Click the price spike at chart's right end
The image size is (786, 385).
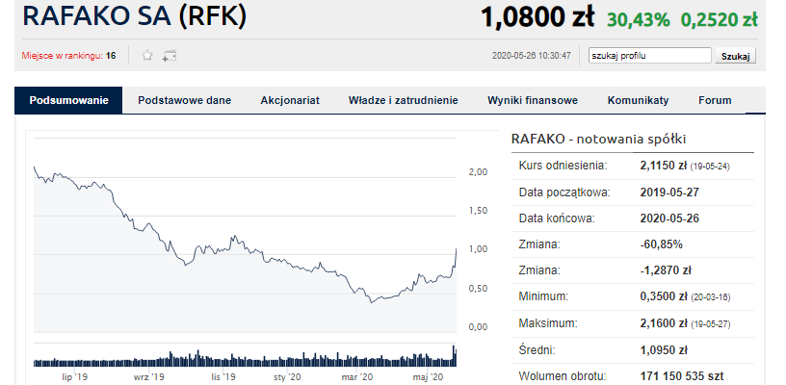coord(456,249)
